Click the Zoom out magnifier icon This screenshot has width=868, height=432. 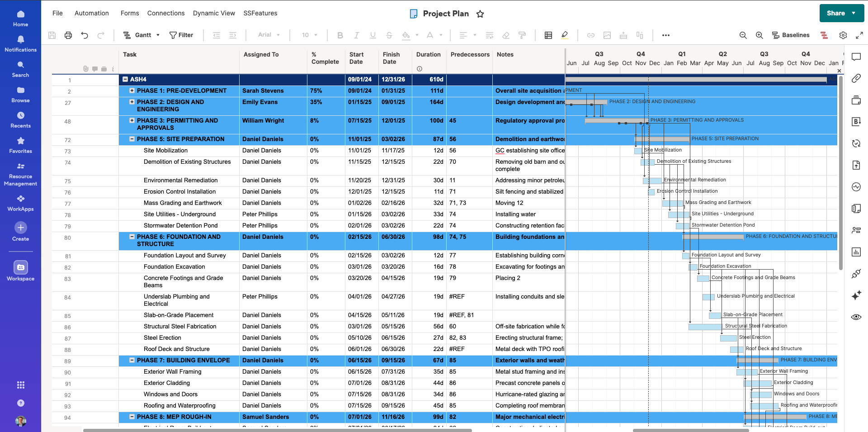coord(743,35)
